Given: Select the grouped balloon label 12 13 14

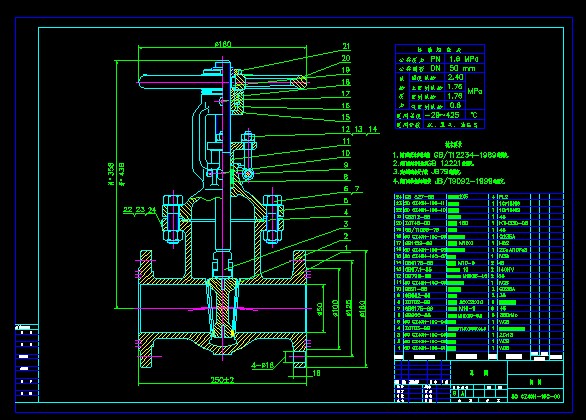Looking at the screenshot, I should tap(360, 129).
